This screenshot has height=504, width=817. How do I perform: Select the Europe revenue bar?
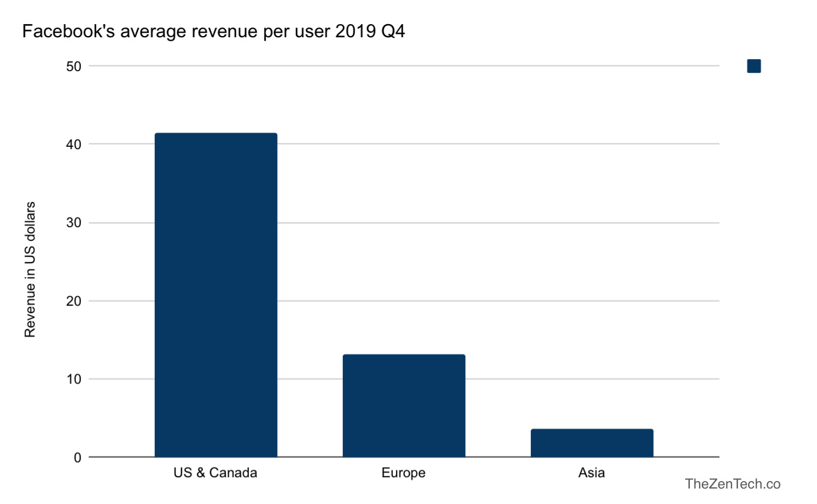click(404, 405)
